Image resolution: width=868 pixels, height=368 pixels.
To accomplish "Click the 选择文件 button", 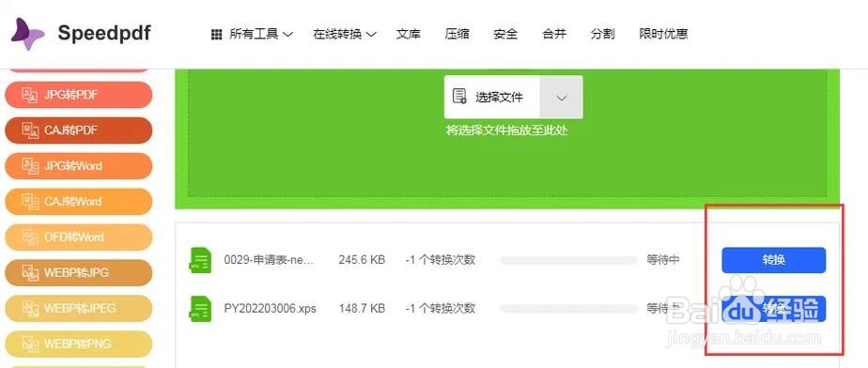I will (x=491, y=98).
